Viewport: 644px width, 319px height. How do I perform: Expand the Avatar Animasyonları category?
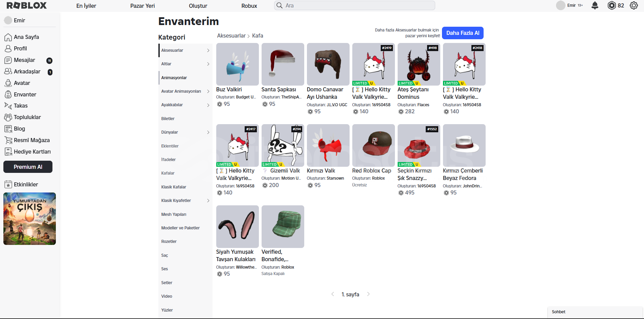tap(208, 91)
